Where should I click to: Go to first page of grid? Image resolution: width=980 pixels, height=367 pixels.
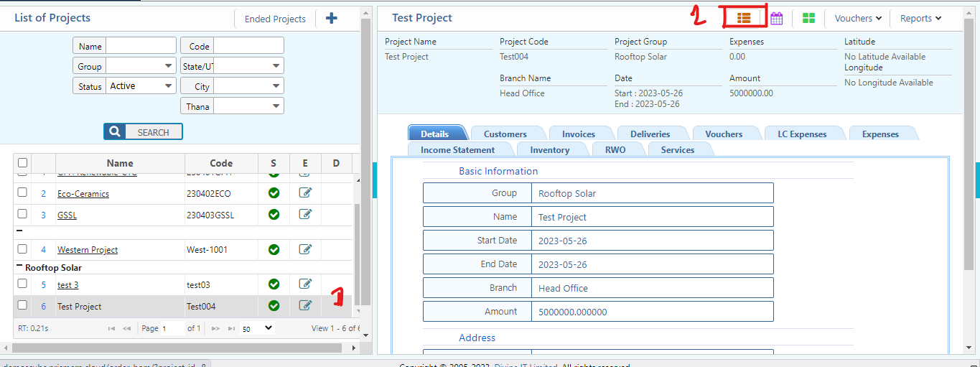click(111, 328)
